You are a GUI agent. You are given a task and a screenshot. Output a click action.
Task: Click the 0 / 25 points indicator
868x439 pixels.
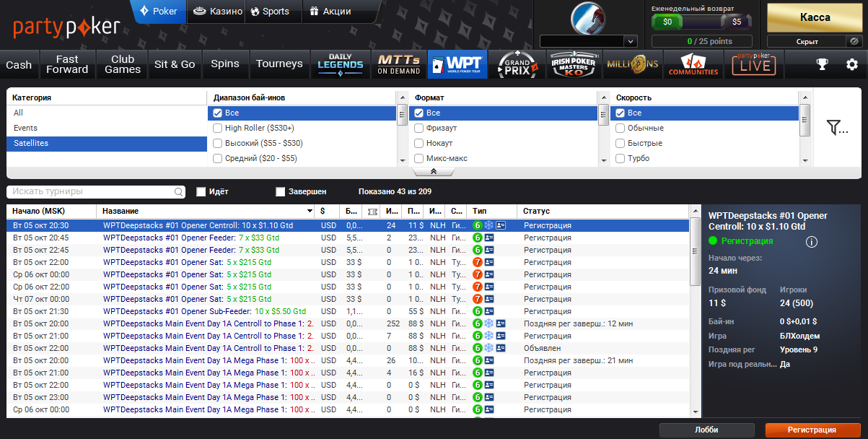[701, 42]
